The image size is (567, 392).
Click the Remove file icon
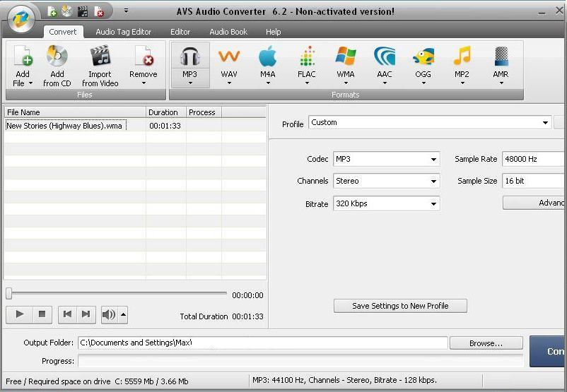point(144,57)
